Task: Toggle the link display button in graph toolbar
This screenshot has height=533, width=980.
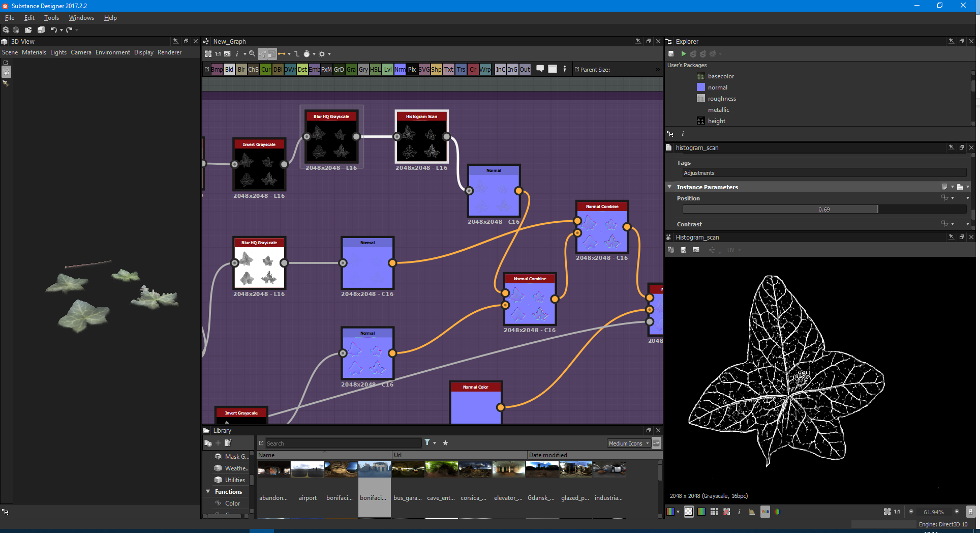Action: (263, 53)
